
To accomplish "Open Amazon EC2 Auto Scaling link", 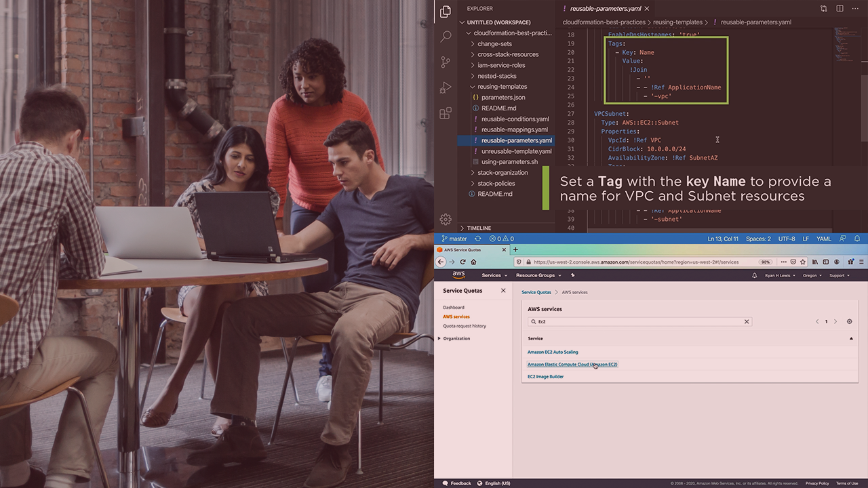I will (553, 352).
